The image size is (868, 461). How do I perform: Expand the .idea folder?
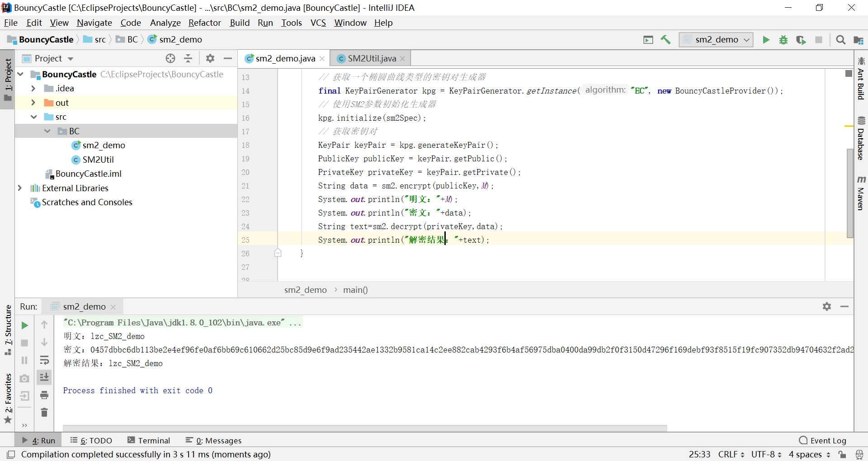pyautogui.click(x=33, y=88)
